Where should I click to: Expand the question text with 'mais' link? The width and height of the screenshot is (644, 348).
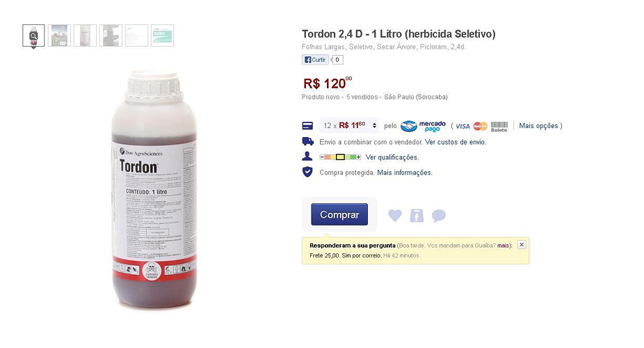503,246
